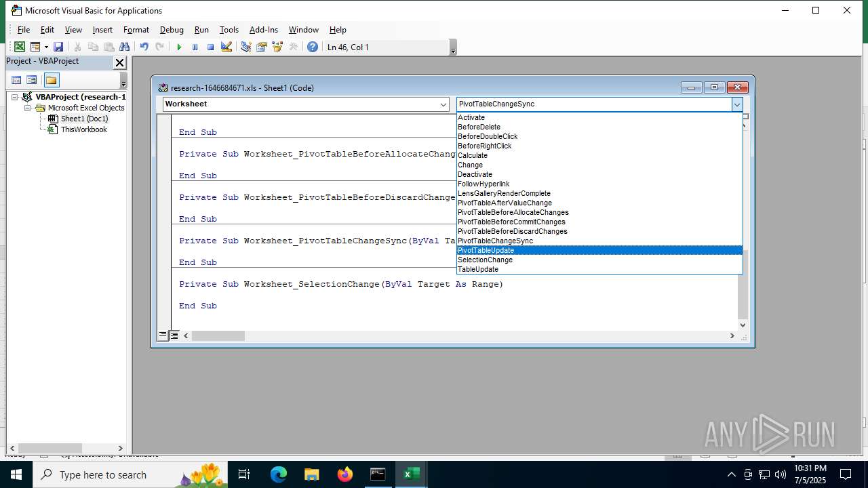Choose FollowHyperlink from the procedure list
Viewport: 868px width, 488px height.
599,184
